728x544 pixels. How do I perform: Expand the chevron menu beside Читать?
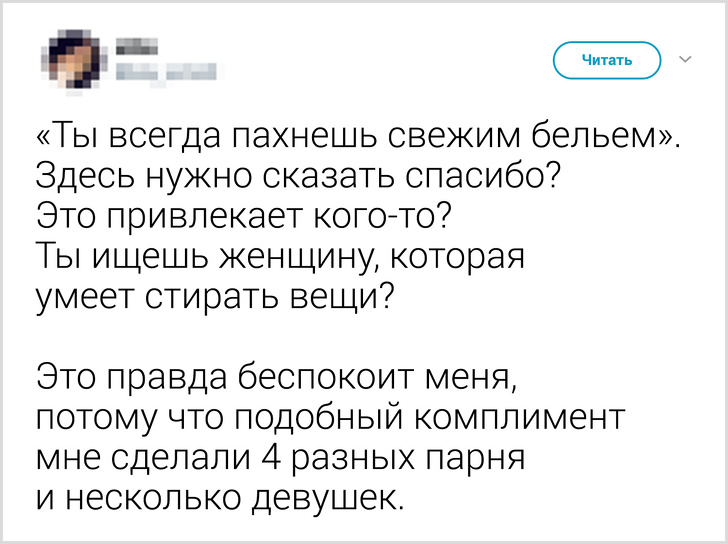pyautogui.click(x=685, y=60)
